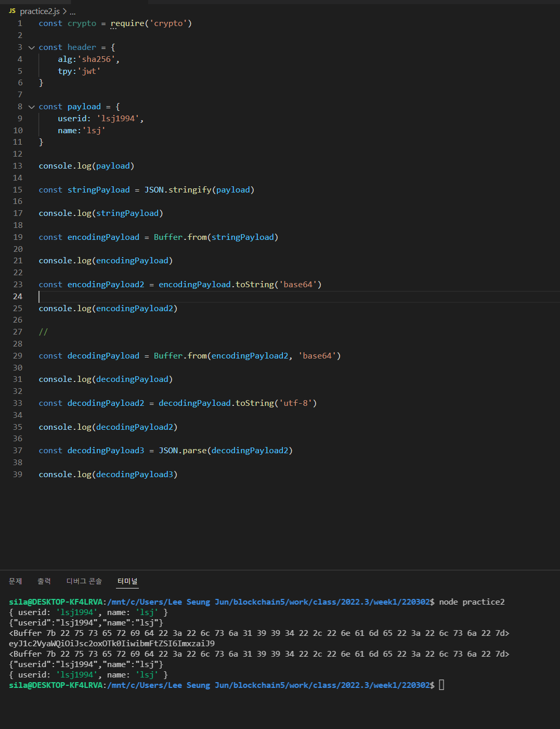Image resolution: width=560 pixels, height=729 pixels.
Task: Click 'lsj1994' string on line 9
Action: click(x=118, y=119)
